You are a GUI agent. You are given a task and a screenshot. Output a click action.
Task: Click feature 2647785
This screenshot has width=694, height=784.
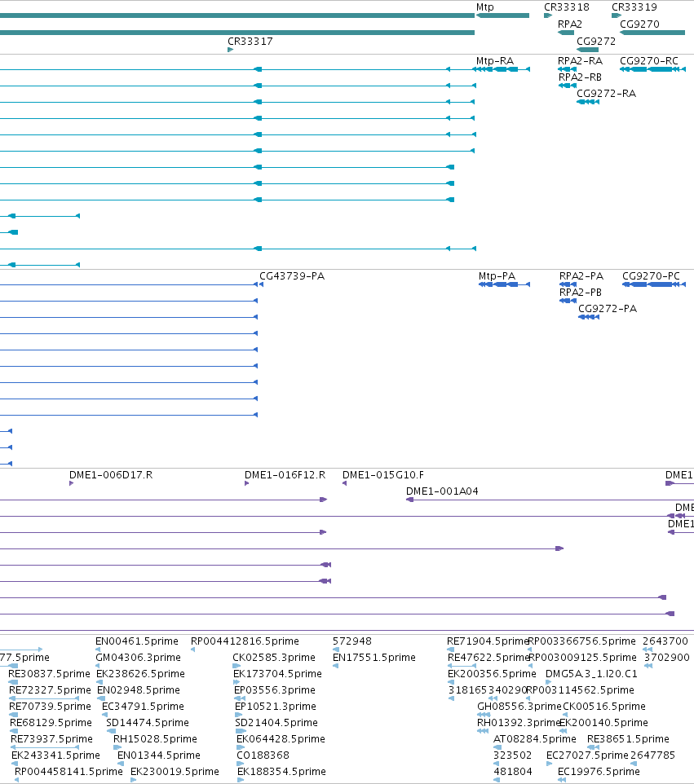tap(652, 755)
